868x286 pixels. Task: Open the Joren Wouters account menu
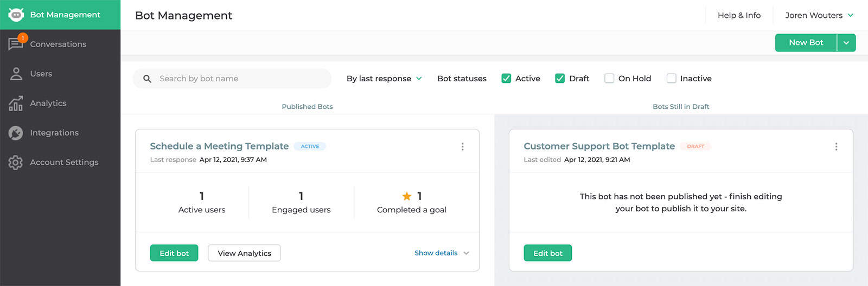coord(819,15)
